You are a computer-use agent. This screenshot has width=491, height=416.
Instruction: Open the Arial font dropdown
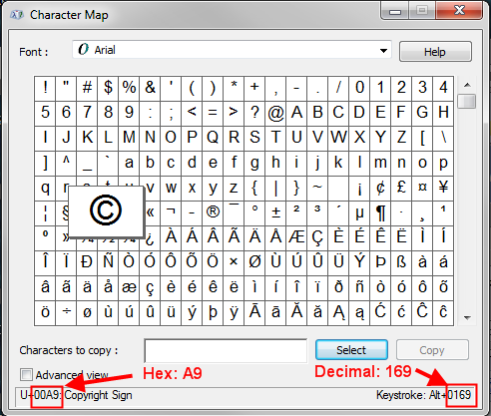click(x=232, y=50)
